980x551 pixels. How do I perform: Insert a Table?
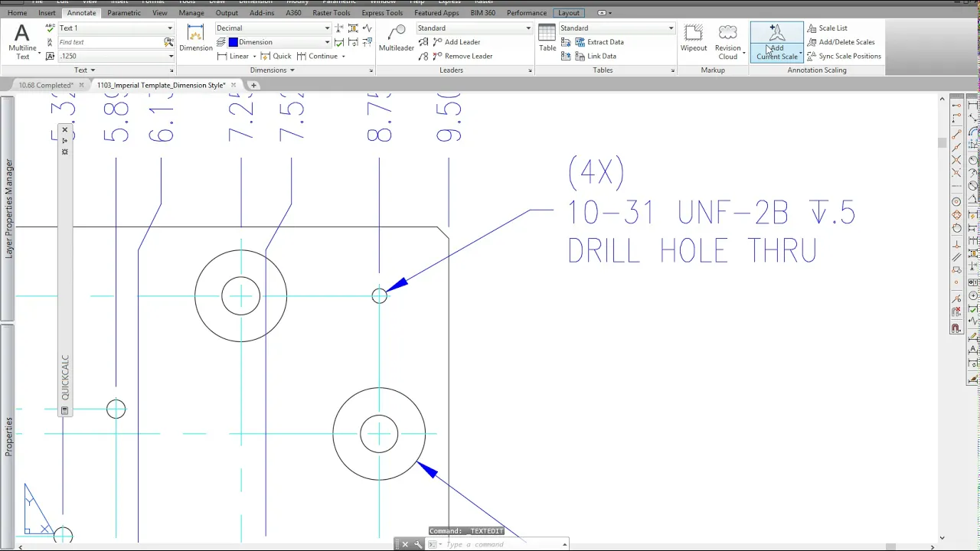click(547, 38)
